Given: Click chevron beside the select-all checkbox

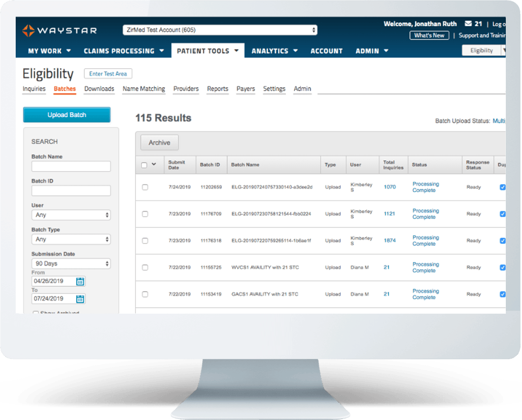Looking at the screenshot, I should pos(154,165).
